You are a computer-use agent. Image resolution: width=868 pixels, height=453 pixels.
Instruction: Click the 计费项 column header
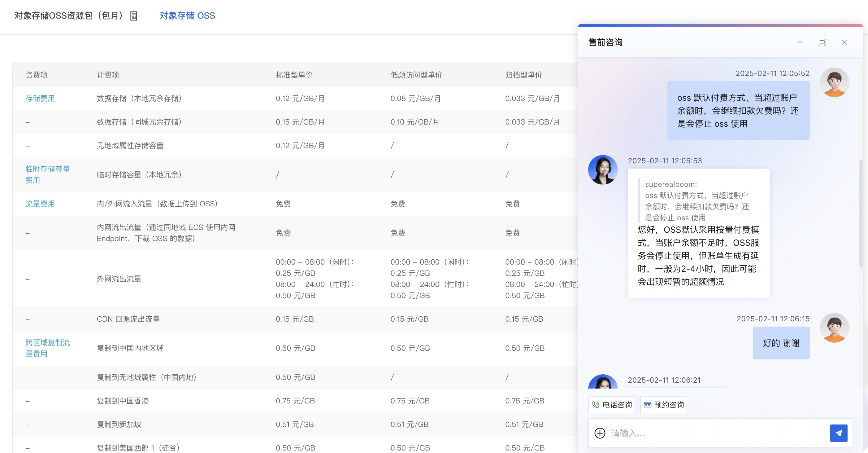(108, 75)
